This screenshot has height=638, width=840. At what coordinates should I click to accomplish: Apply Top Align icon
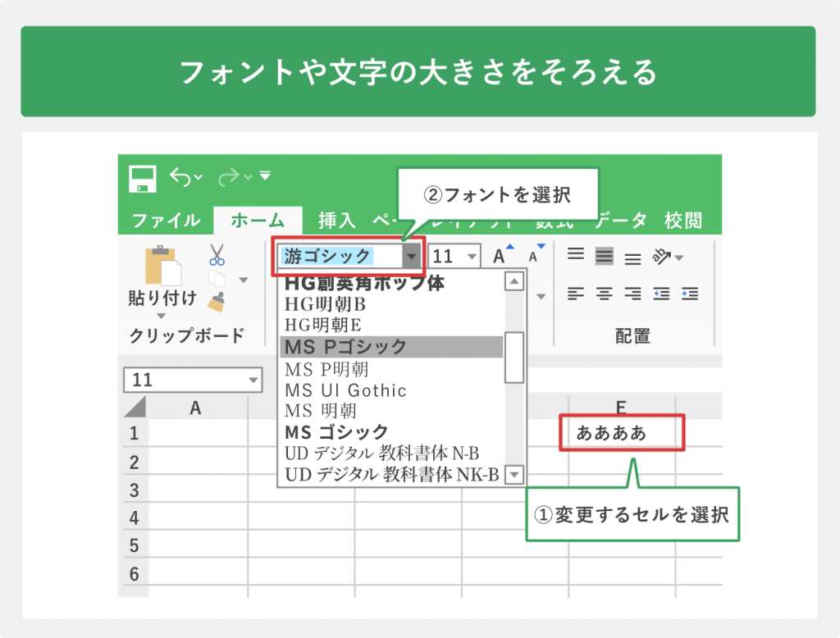(x=576, y=254)
